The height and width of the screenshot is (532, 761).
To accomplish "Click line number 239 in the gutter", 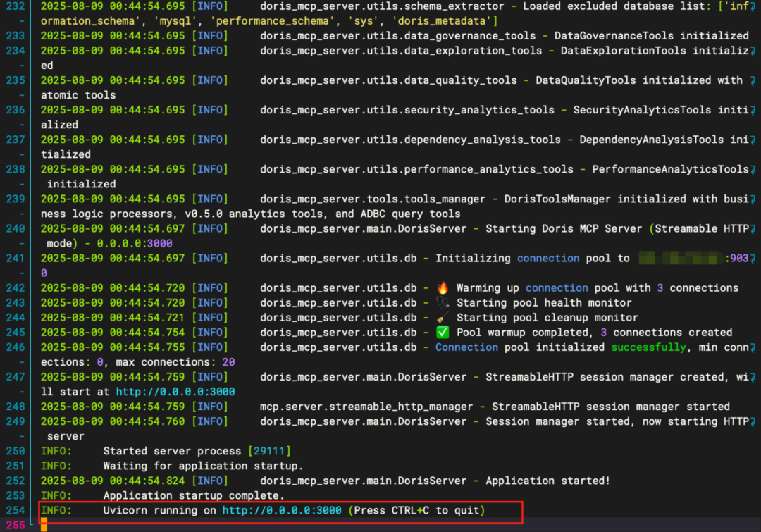I will (16, 199).
